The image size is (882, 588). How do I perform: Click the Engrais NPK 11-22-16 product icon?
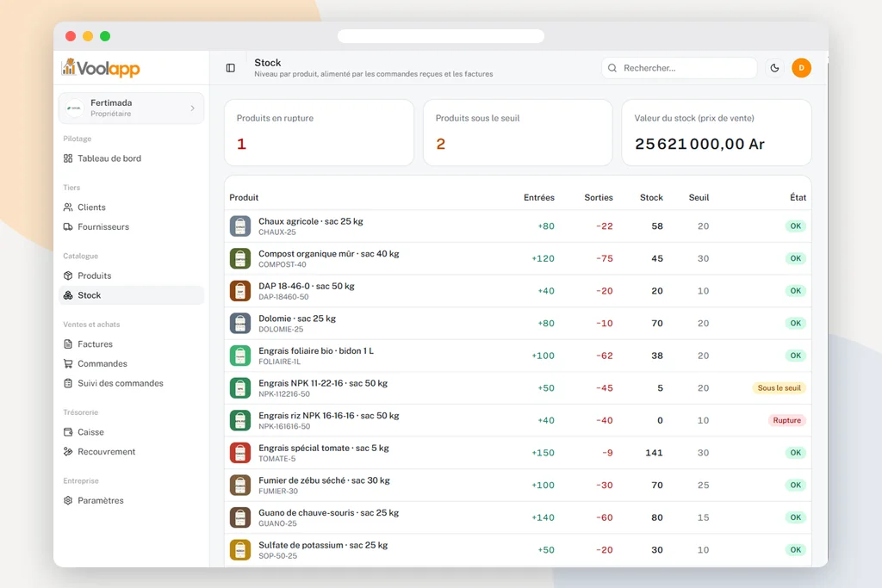click(240, 388)
